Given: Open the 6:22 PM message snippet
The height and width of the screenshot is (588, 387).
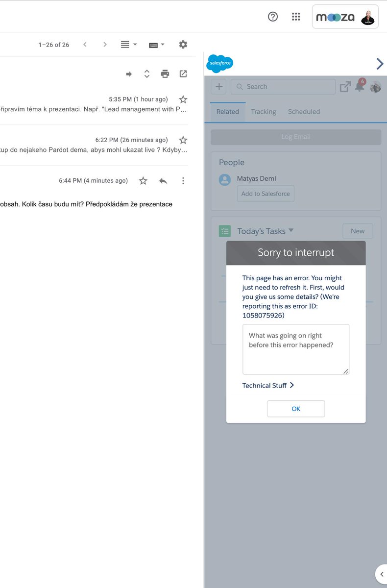Looking at the screenshot, I should point(94,150).
